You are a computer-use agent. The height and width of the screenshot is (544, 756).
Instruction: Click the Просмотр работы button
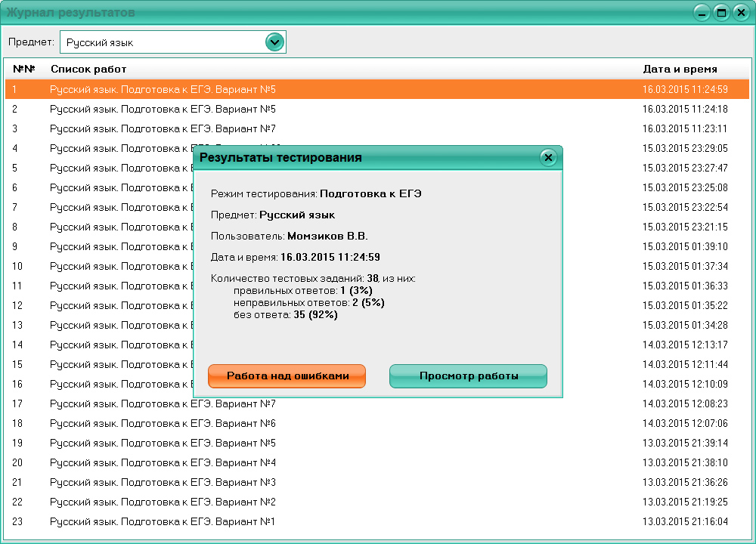468,376
